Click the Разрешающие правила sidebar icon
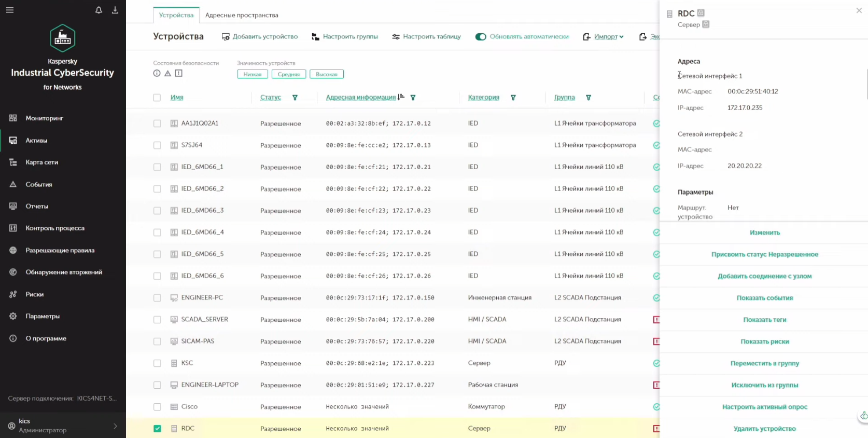The image size is (868, 438). [13, 250]
